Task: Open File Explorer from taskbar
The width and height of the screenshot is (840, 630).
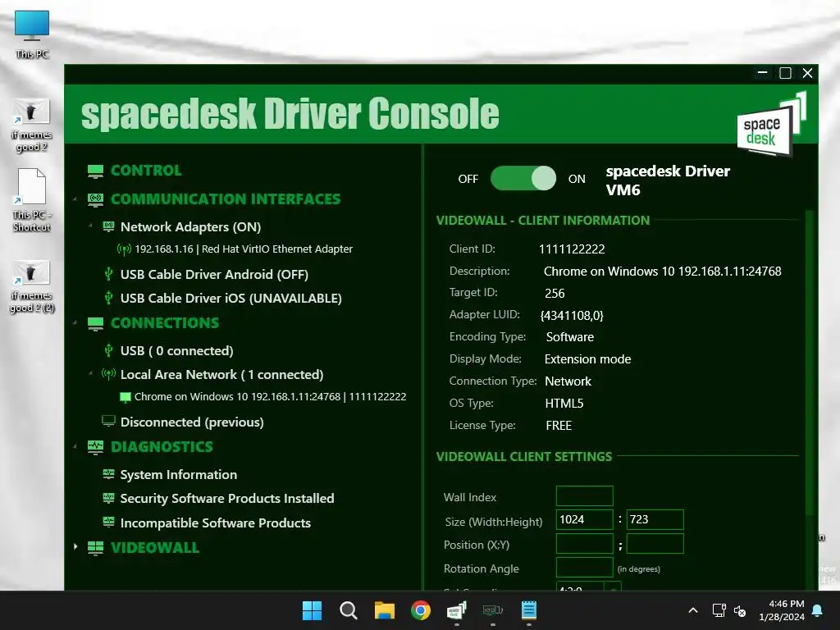Action: (385, 610)
